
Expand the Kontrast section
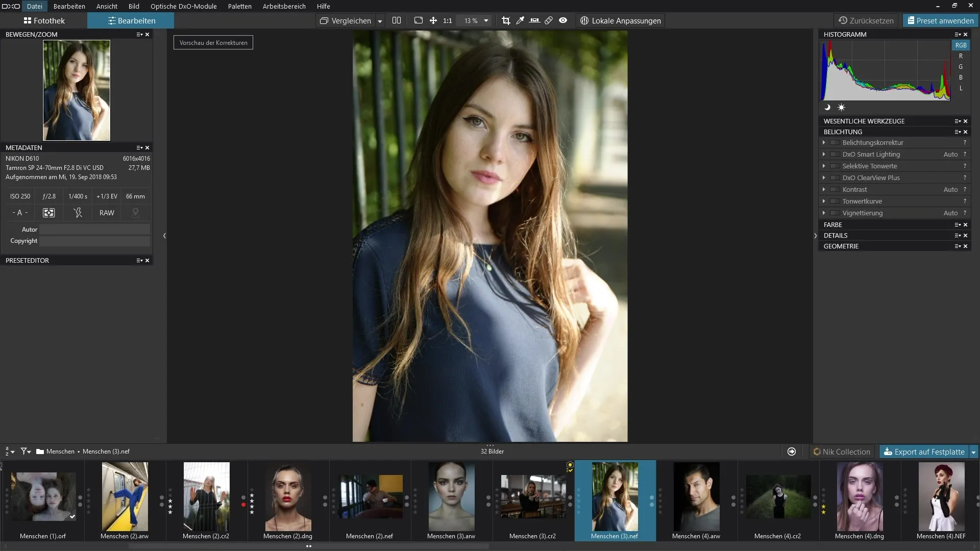coord(824,189)
